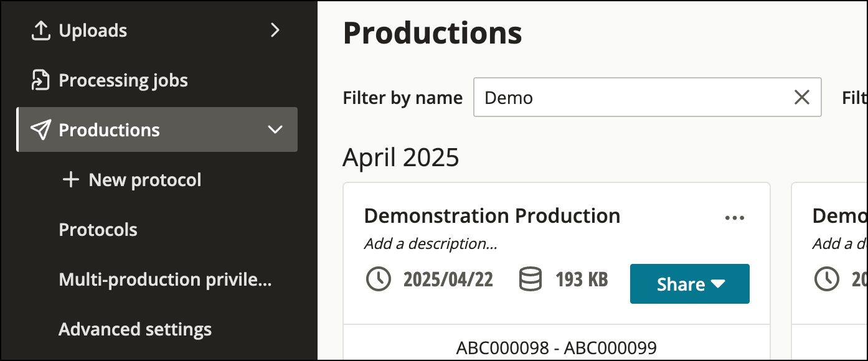Open the Share dropdown button
Viewport: 868px width, 361px height.
(x=690, y=284)
